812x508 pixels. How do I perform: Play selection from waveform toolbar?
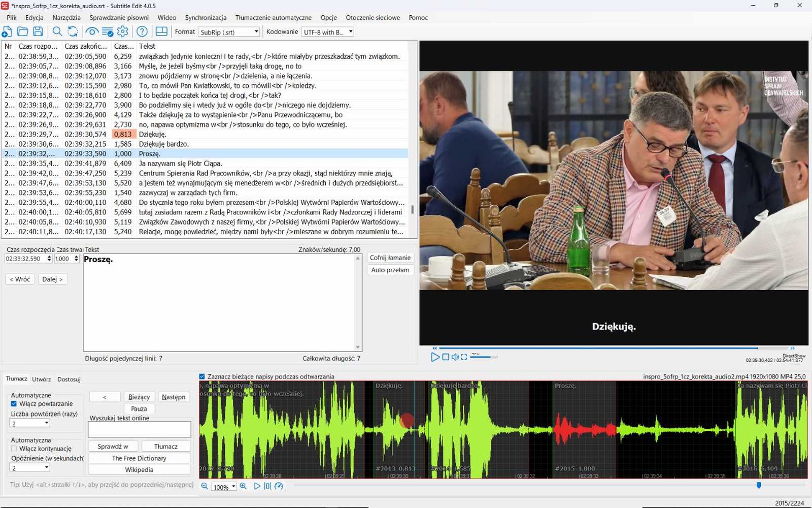coord(257,486)
